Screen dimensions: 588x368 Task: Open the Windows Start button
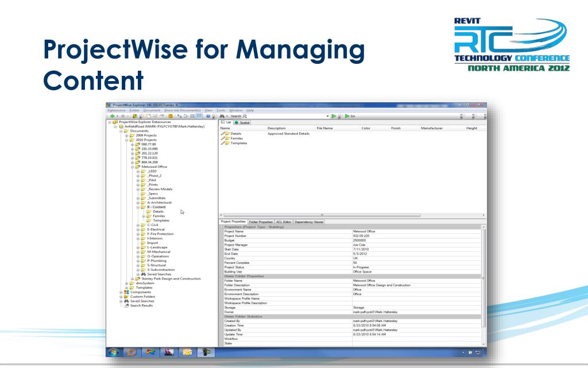tap(114, 352)
